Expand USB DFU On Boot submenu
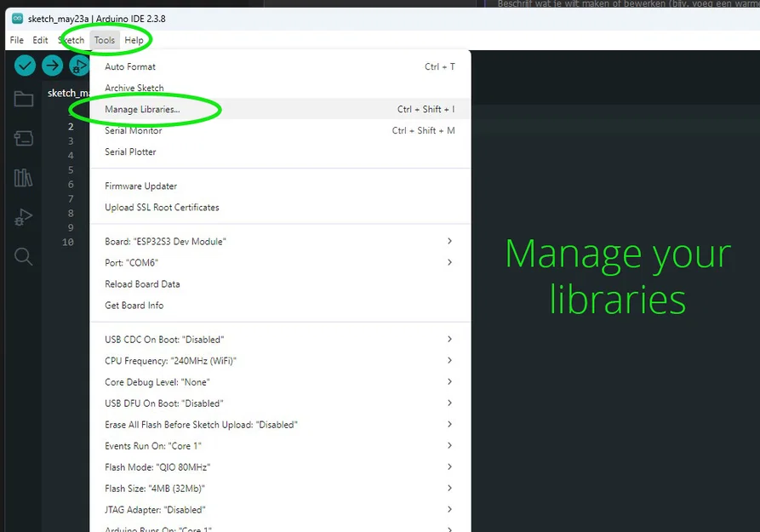The height and width of the screenshot is (532, 760). (x=280, y=403)
